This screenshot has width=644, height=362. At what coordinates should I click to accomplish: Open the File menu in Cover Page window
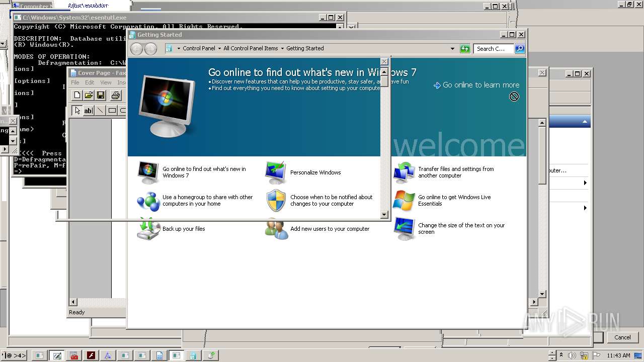pos(75,82)
